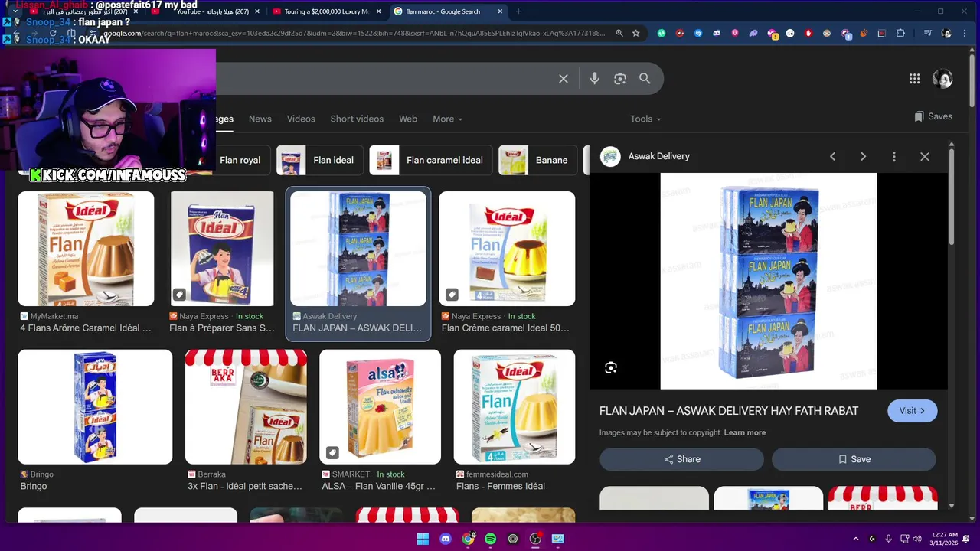Select the Flan royal filter chip
980x551 pixels.
(x=240, y=160)
